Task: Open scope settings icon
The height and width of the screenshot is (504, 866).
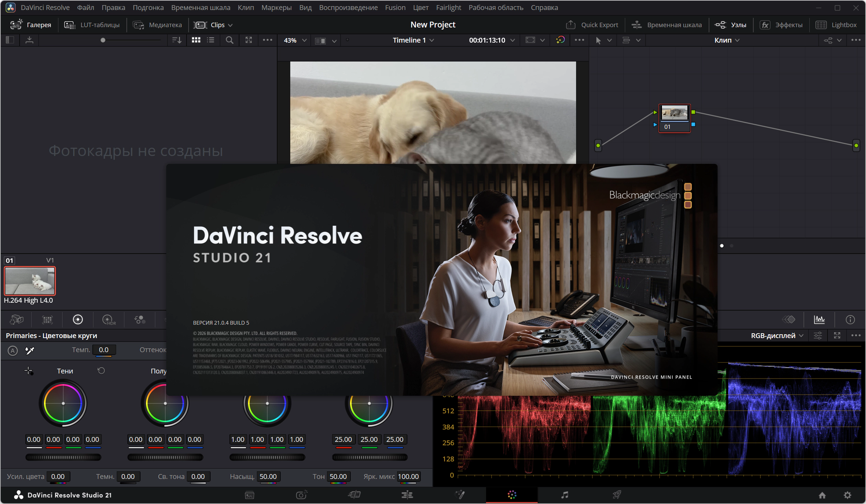Action: 818,336
